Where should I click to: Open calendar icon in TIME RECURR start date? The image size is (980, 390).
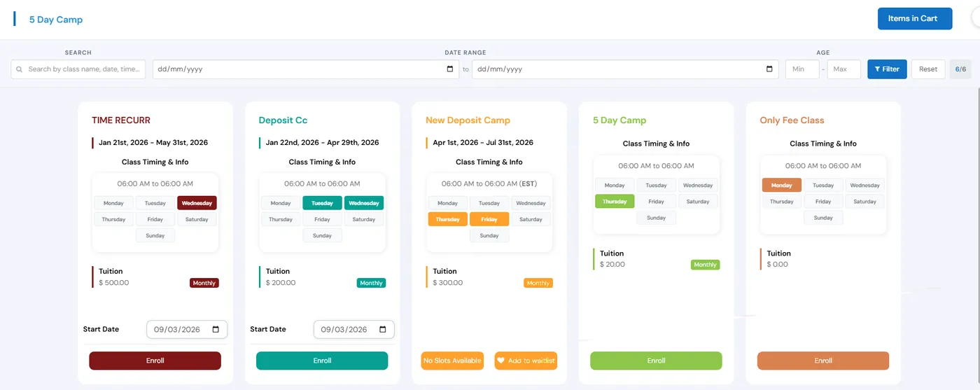[216, 329]
